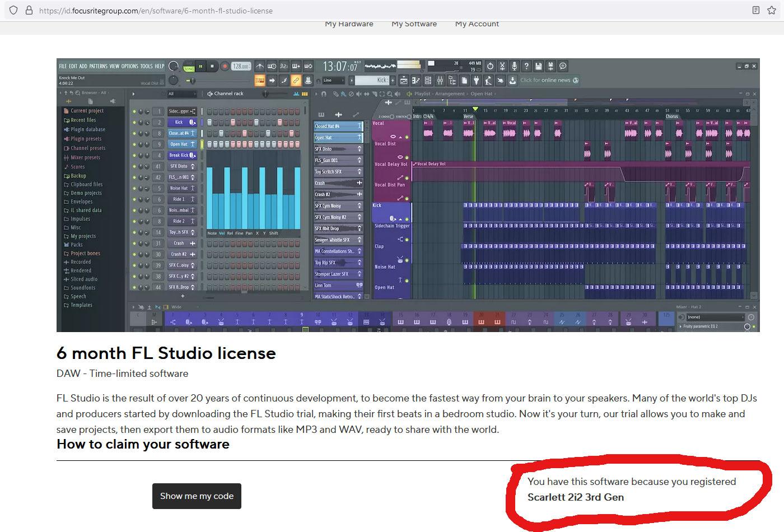784x532 pixels.
Task: Click the microphone icon in top toolbar
Action: click(515, 66)
